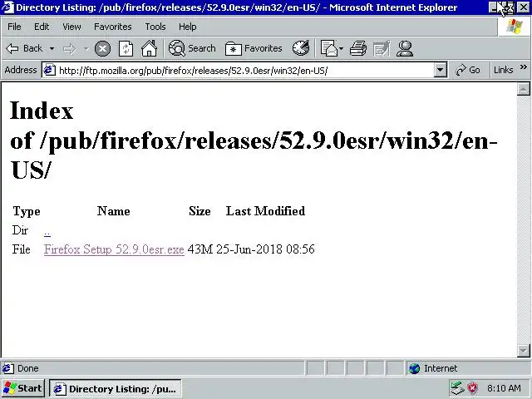The width and height of the screenshot is (532, 399).
Task: Open the parent directory '..' link
Action: (47, 233)
